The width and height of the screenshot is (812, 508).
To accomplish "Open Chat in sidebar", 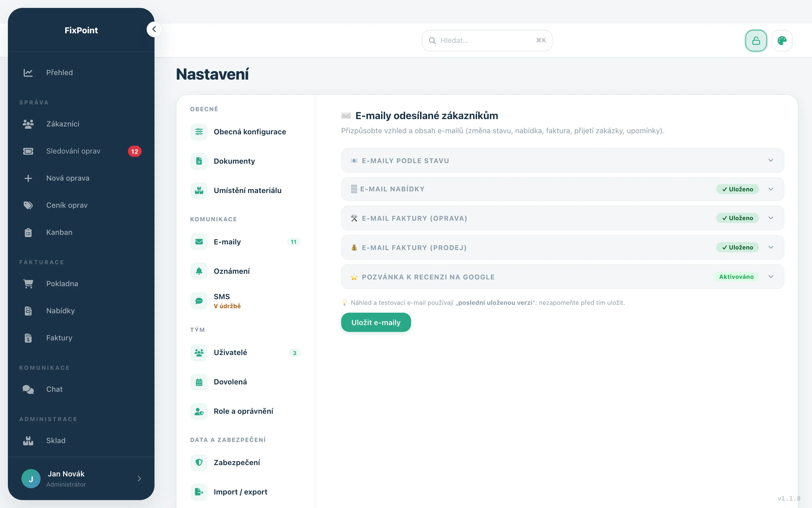I will [81, 389].
